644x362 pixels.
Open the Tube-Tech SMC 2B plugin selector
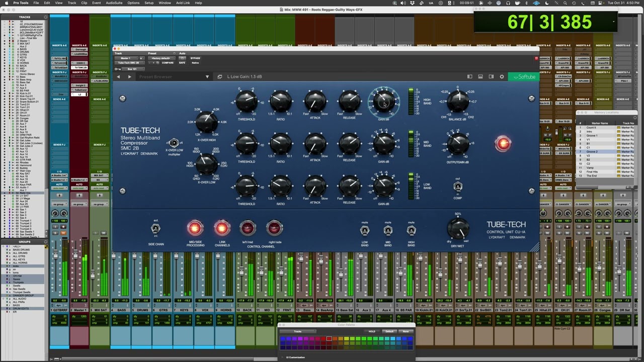(x=129, y=63)
